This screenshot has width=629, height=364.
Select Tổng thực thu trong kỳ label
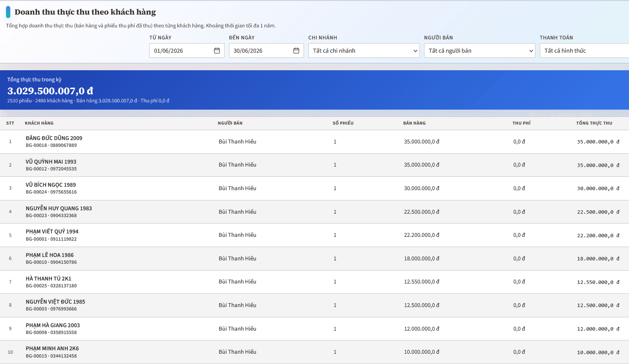[34, 80]
